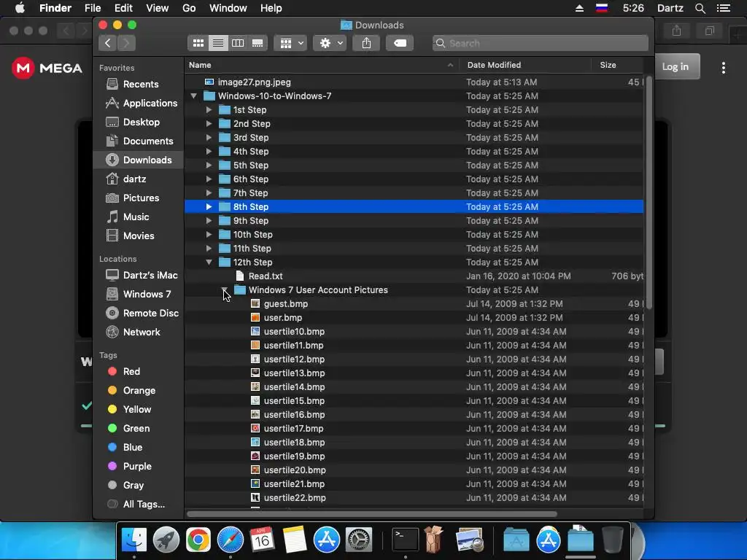Click the horizontal scrollbar in Finder
747x560 pixels.
[x=372, y=514]
